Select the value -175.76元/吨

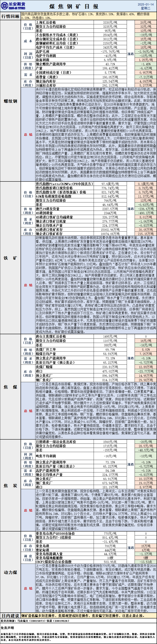(x=110, y=52)
